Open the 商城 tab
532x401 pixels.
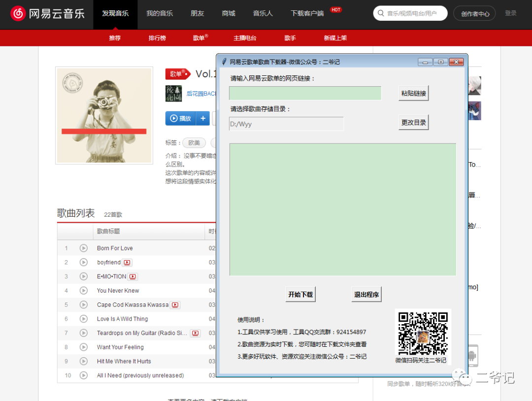point(229,14)
